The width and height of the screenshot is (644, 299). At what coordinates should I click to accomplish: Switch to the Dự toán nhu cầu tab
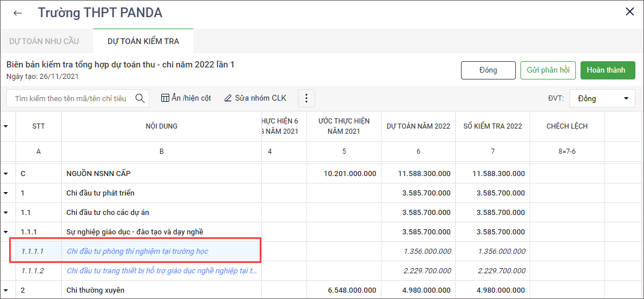(44, 41)
